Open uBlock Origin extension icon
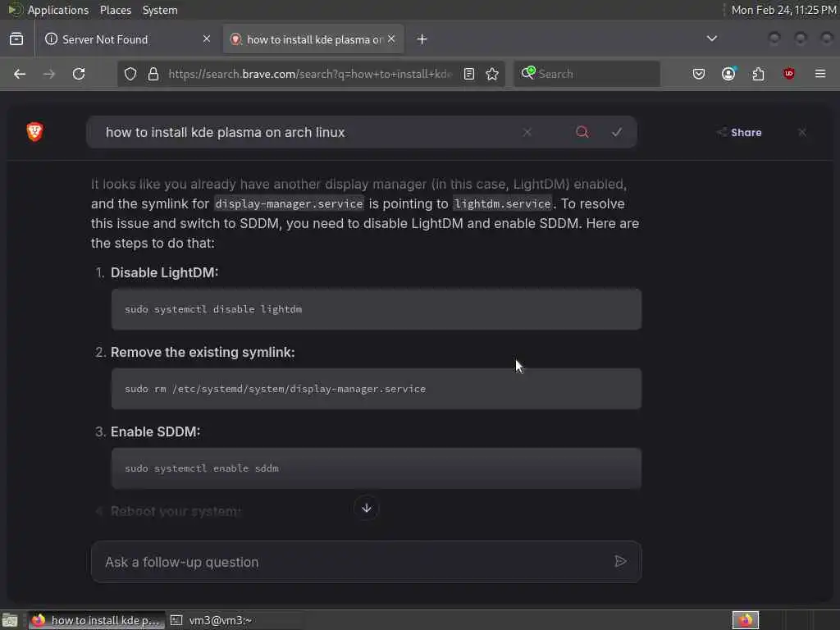 coord(788,74)
